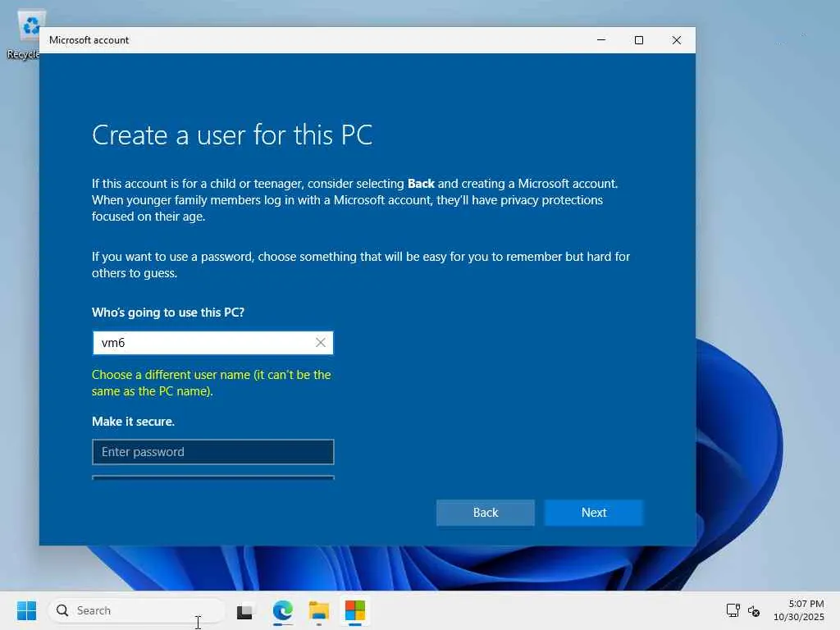Click the 'Choose a different user name' warning text
Image resolution: width=840 pixels, height=630 pixels.
tap(212, 383)
